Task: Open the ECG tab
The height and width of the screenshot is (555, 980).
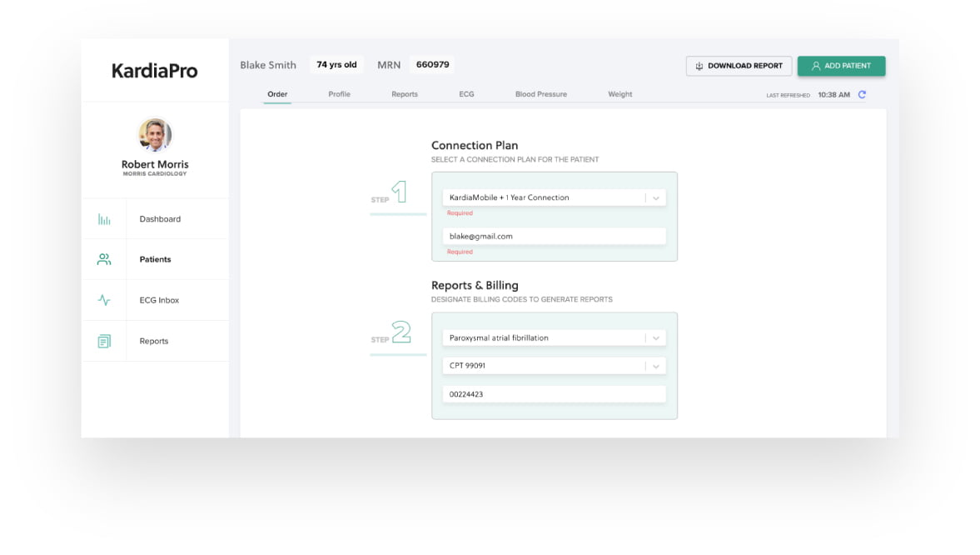Action: [x=466, y=94]
